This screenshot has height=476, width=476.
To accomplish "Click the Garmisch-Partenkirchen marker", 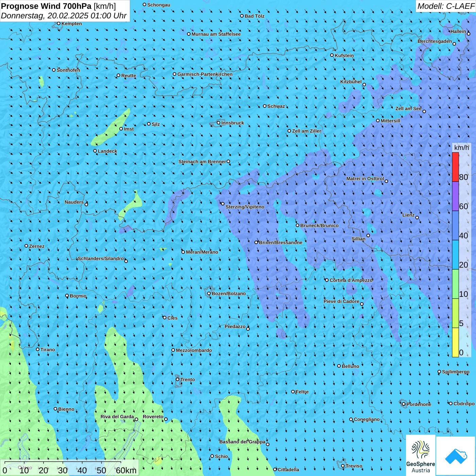I will coord(175,74).
